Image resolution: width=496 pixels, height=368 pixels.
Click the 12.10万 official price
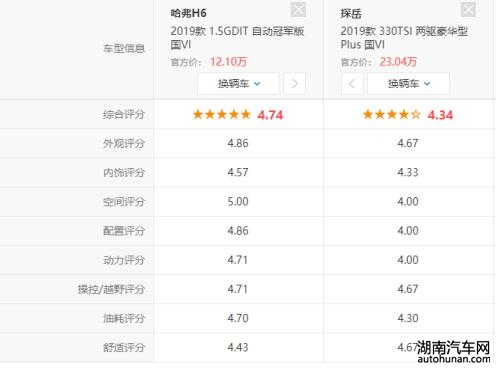click(228, 62)
